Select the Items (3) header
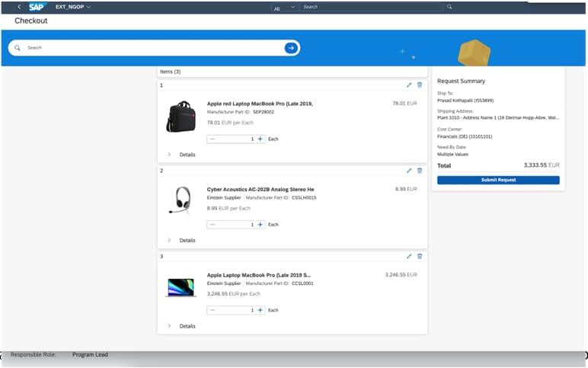 click(171, 72)
